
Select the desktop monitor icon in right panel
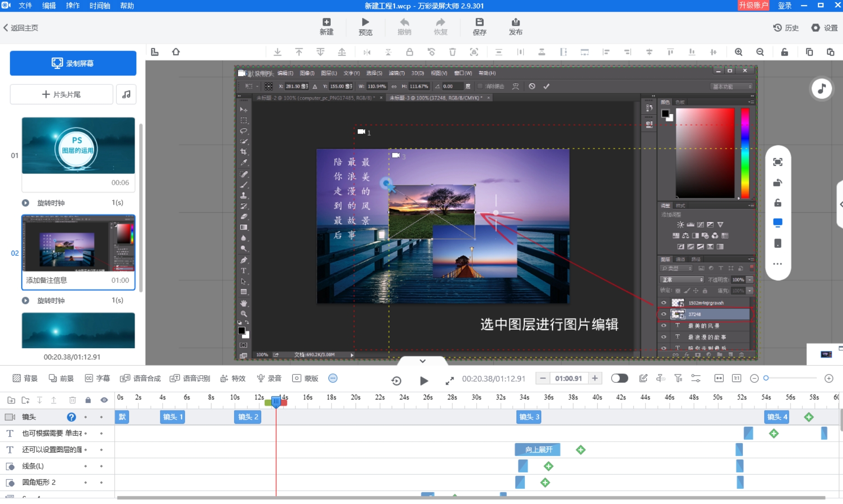coord(777,223)
